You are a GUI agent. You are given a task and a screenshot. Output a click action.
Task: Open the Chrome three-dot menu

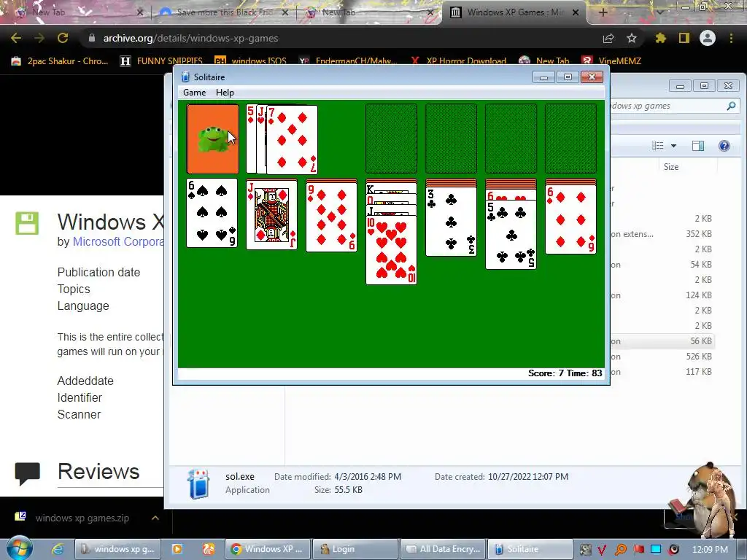click(731, 38)
